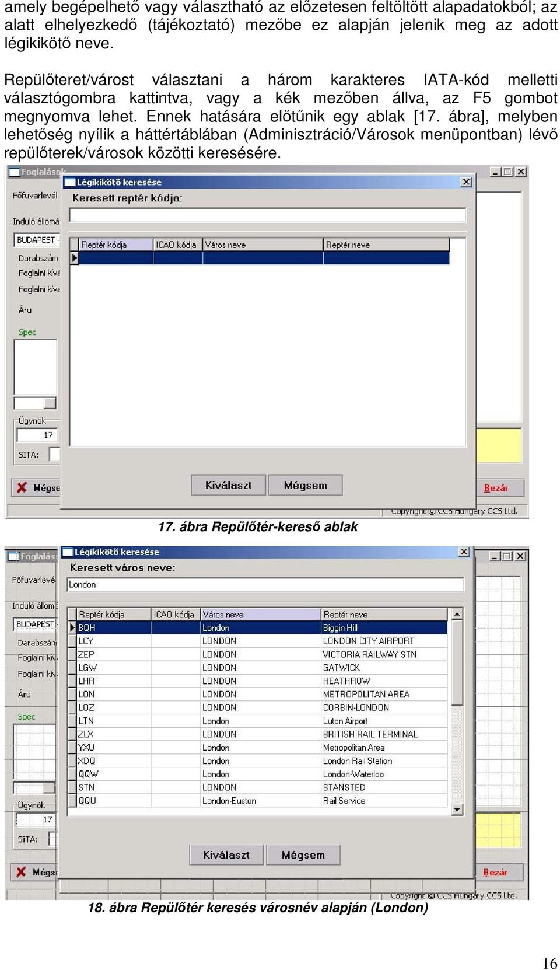
Task: Click the results list scrollbar thumb
Action: 457,662
